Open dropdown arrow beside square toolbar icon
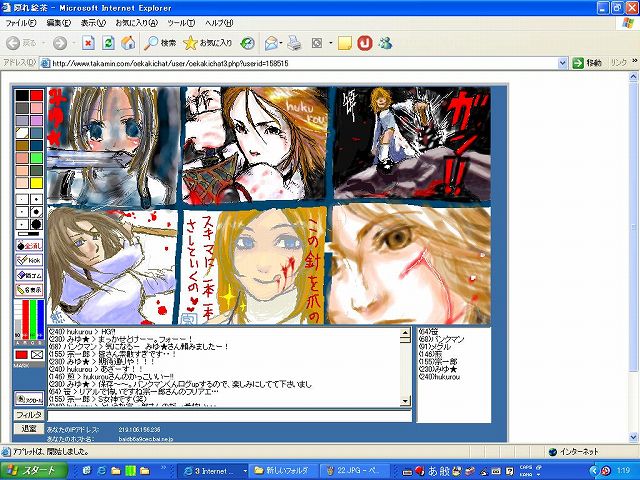The height and width of the screenshot is (480, 640). (330, 43)
